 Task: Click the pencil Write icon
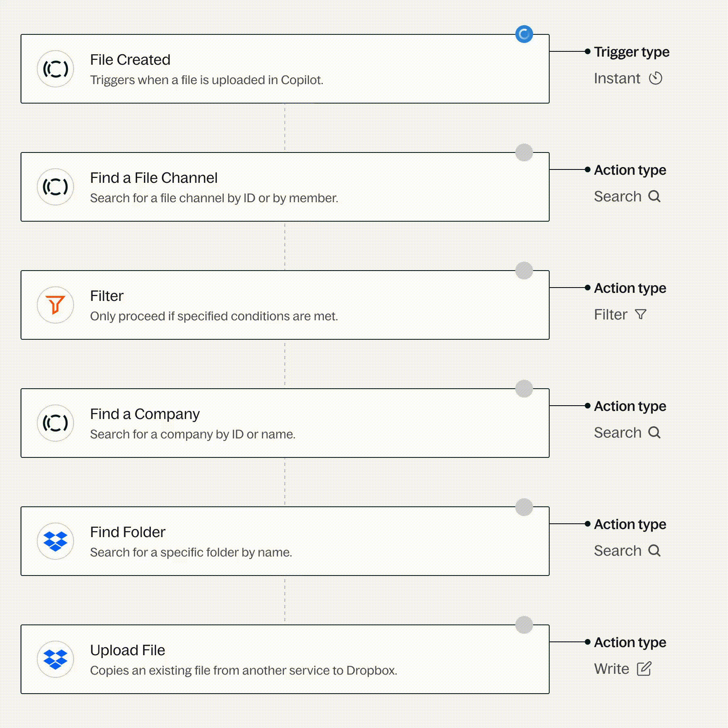point(644,669)
